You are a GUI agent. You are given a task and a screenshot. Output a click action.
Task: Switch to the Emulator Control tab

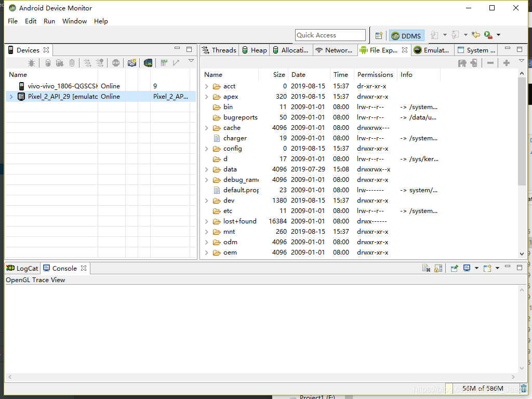(x=432, y=50)
